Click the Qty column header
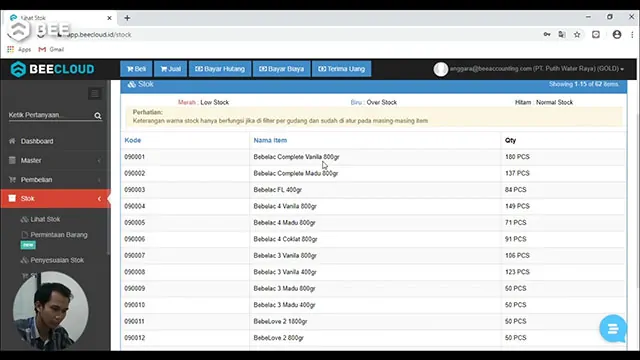 (x=510, y=140)
